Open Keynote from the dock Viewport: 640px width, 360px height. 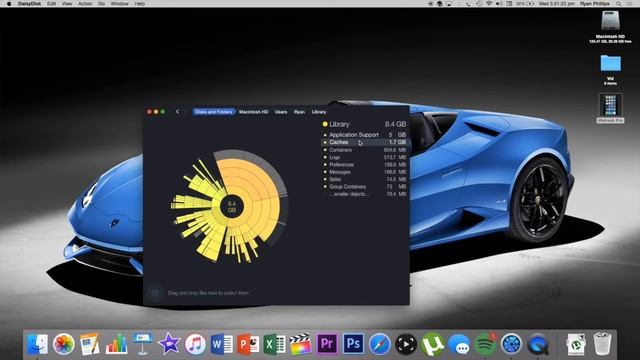(x=142, y=344)
